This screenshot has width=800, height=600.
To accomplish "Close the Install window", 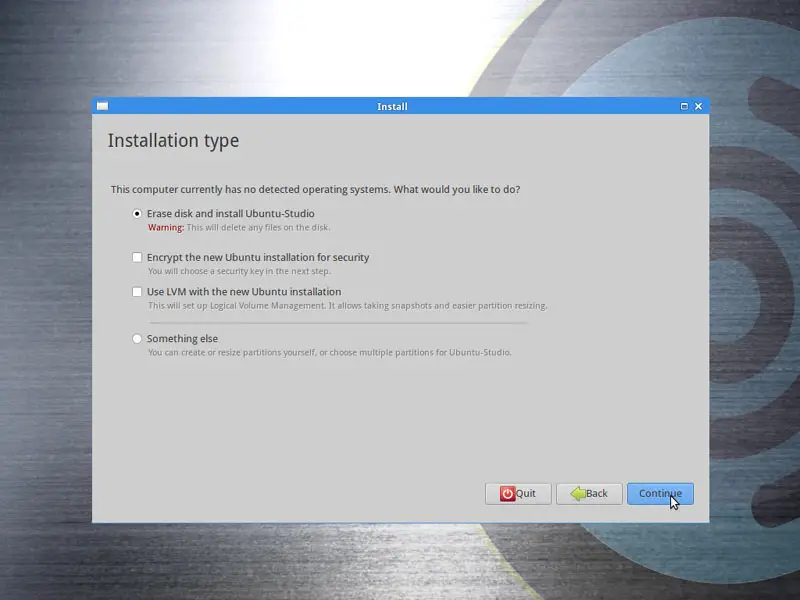I will (698, 106).
